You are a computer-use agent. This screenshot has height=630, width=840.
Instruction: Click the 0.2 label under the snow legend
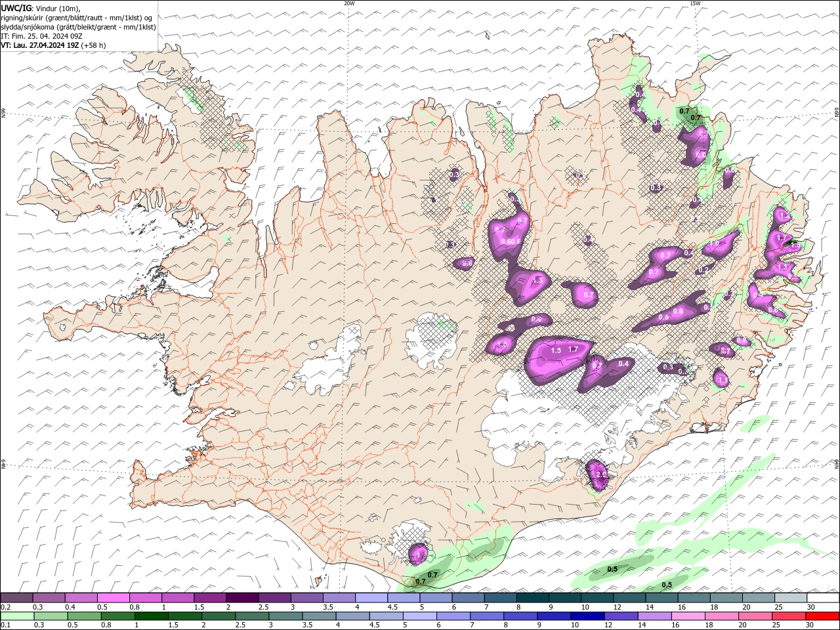(x=5, y=607)
